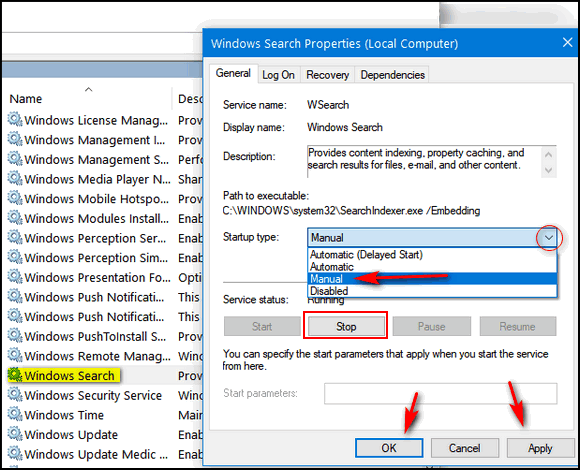Cancel the Windows Search Properties dialog
Viewport: 580px width, 470px height.
[465, 448]
